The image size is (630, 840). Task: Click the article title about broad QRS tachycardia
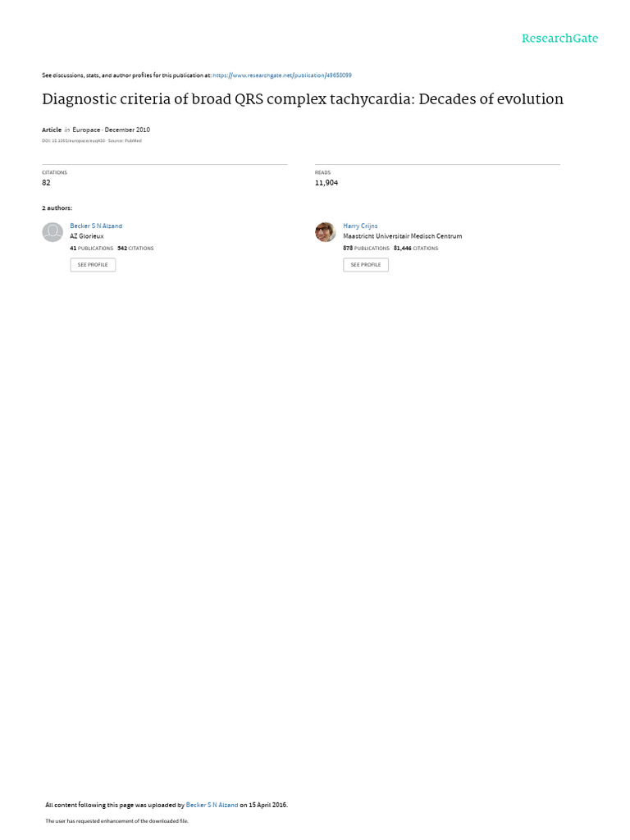click(303, 99)
